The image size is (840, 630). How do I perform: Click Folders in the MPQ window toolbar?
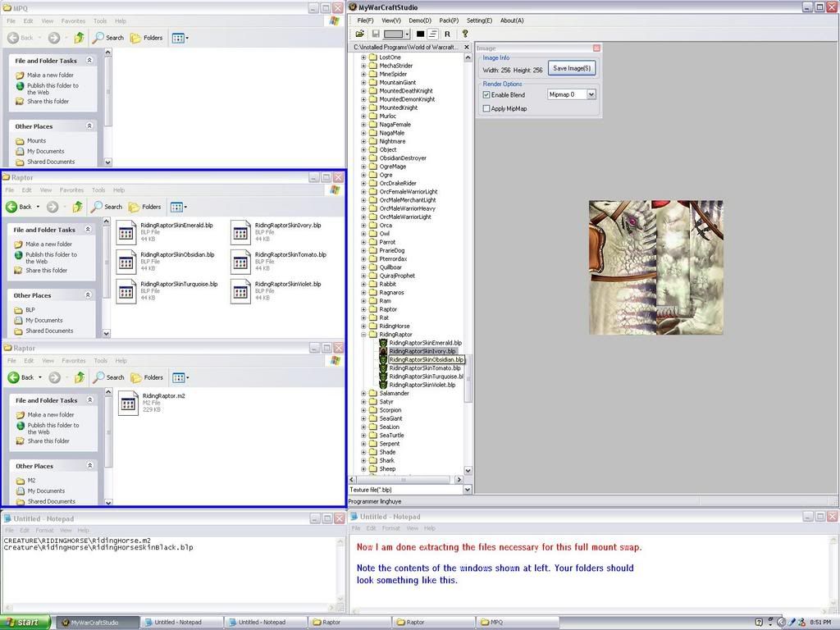point(146,38)
